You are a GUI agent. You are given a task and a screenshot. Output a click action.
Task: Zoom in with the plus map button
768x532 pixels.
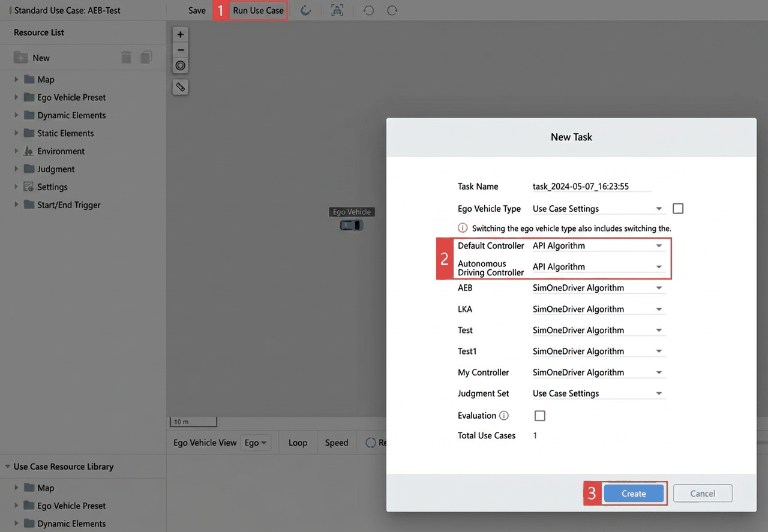180,35
